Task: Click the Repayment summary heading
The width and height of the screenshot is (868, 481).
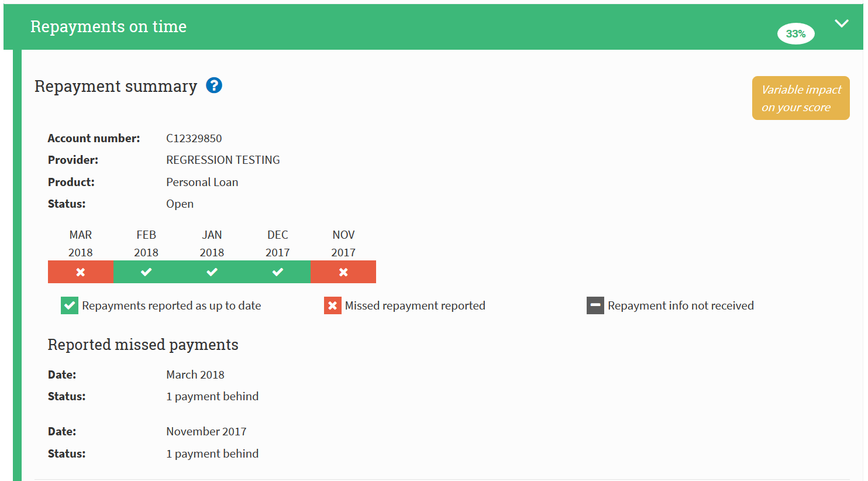Action: click(x=116, y=87)
